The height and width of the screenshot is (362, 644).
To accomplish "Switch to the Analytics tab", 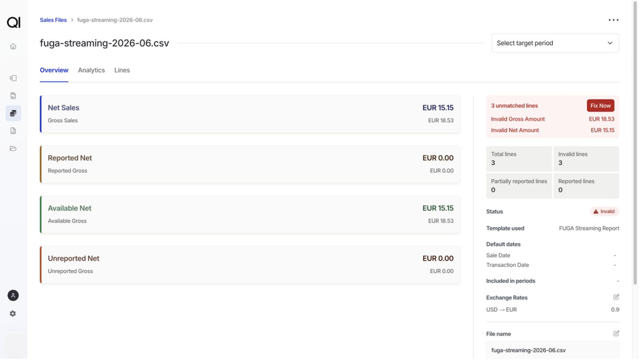I will [91, 70].
